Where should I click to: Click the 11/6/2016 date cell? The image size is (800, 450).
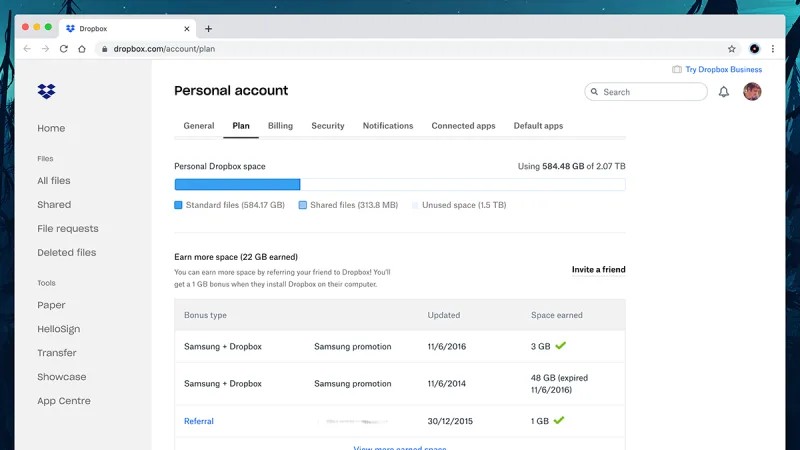click(447, 346)
